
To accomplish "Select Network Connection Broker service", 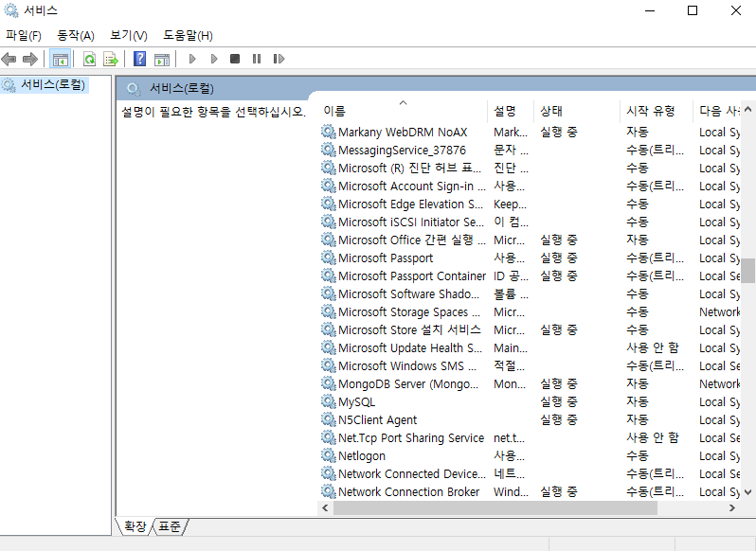I will click(x=530, y=491).
